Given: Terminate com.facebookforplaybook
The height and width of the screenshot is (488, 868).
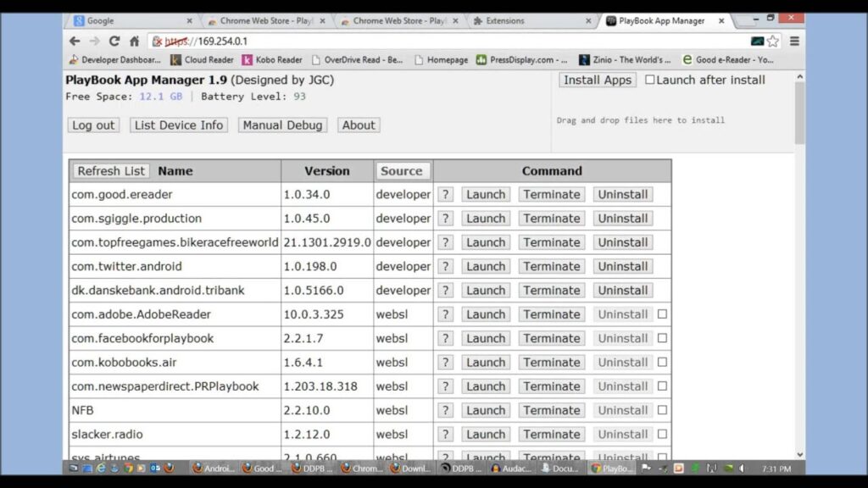Looking at the screenshot, I should (552, 338).
